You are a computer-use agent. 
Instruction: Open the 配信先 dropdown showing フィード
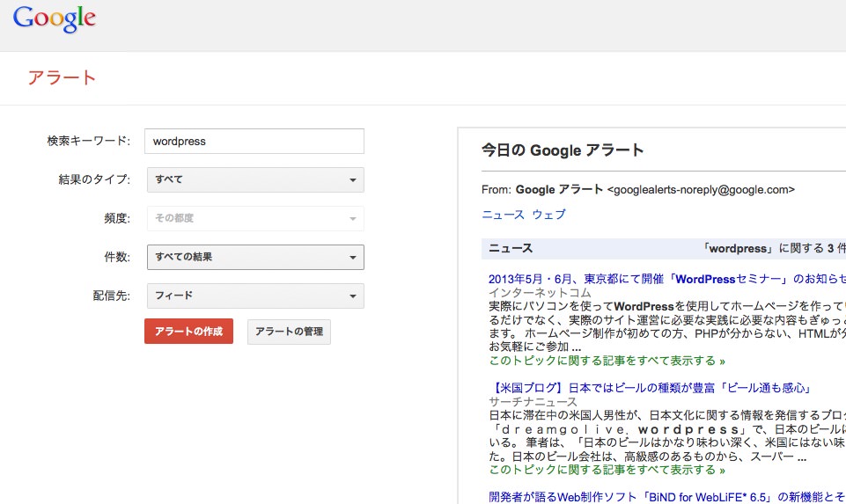255,296
